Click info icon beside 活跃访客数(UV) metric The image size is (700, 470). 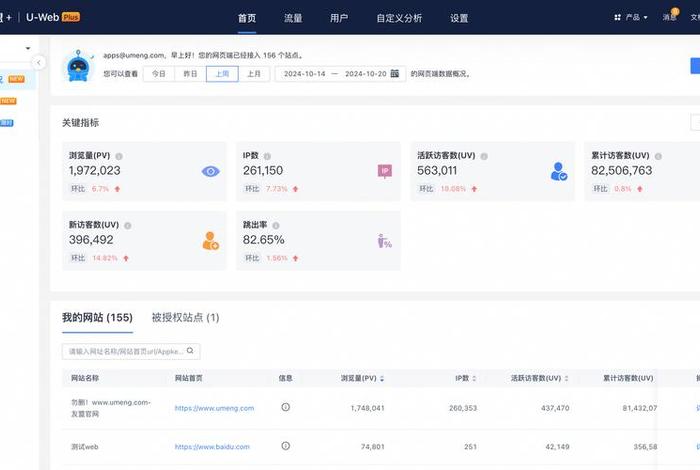pyautogui.click(x=484, y=156)
